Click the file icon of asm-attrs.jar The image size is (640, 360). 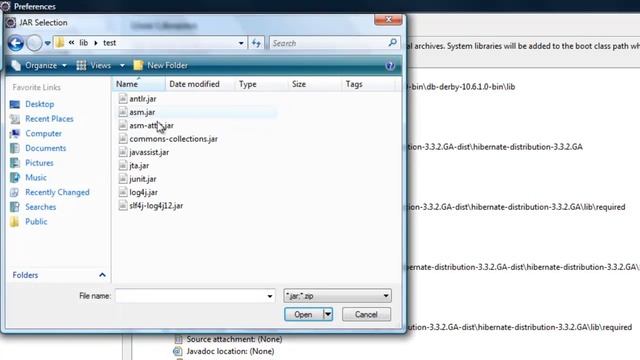[122, 125]
